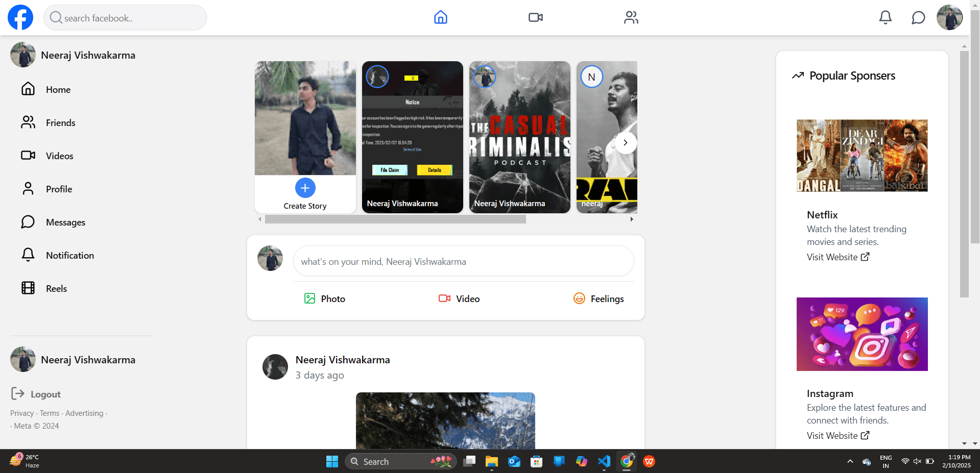980x473 pixels.
Task: Visit the Netflix sponsor website
Action: [x=838, y=257]
